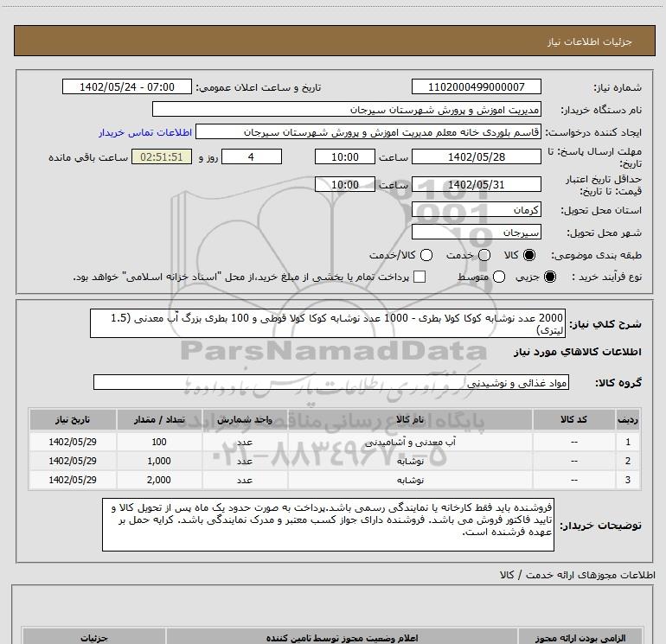Click the remaining days field showing 4

252,156
